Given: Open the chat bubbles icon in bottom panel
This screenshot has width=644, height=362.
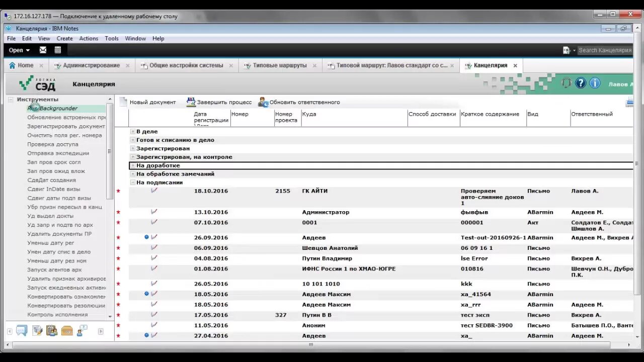Looking at the screenshot, I should (x=22, y=330).
